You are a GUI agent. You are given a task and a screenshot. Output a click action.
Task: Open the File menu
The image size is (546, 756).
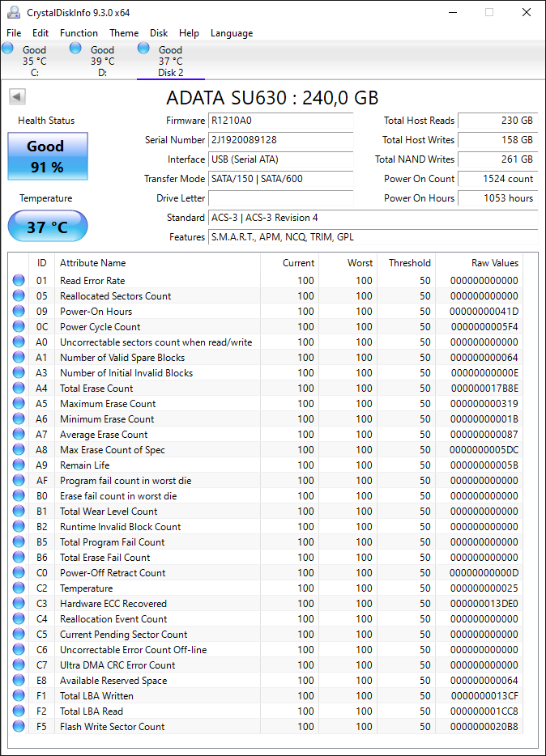[x=14, y=33]
